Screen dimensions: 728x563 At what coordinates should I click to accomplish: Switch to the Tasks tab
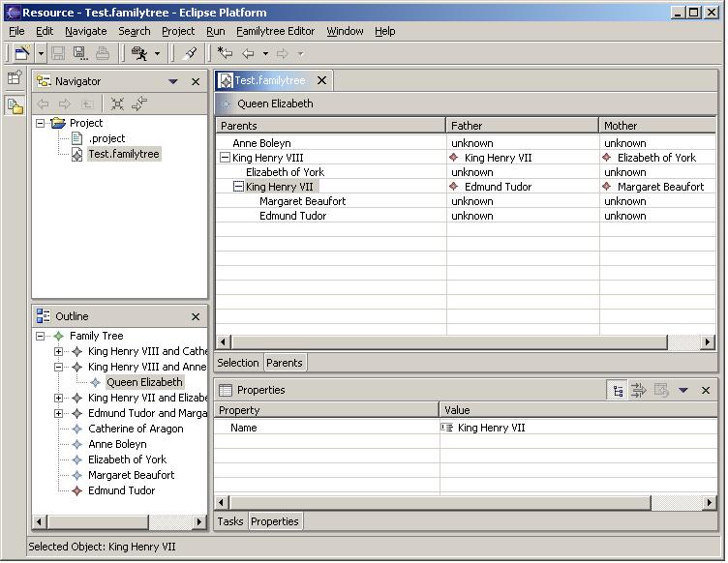pos(230,521)
